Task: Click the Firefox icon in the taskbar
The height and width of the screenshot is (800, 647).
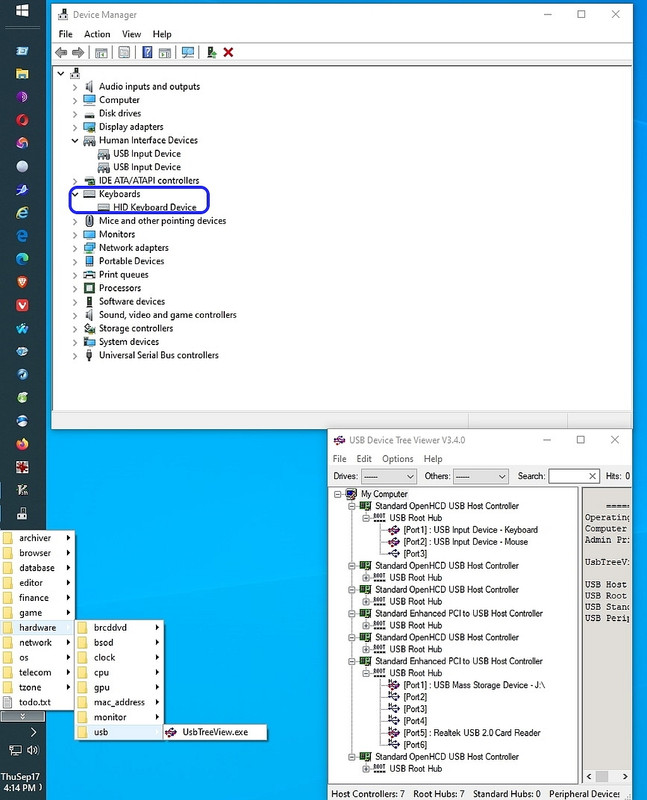Action: point(22,444)
